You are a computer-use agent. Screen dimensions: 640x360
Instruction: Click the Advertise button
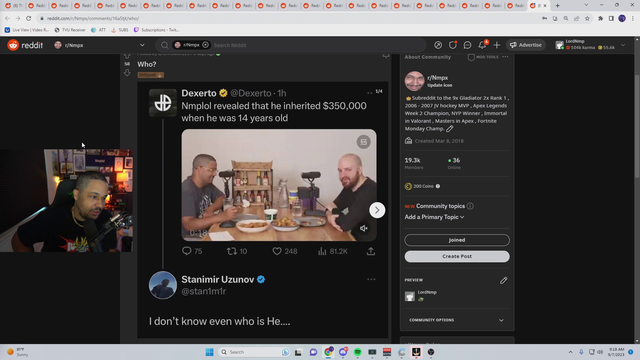[x=526, y=45]
